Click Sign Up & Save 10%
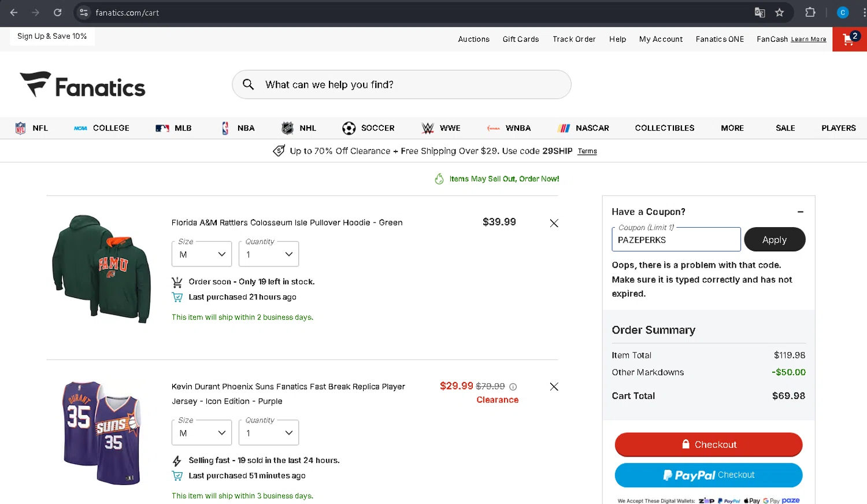 (x=52, y=36)
